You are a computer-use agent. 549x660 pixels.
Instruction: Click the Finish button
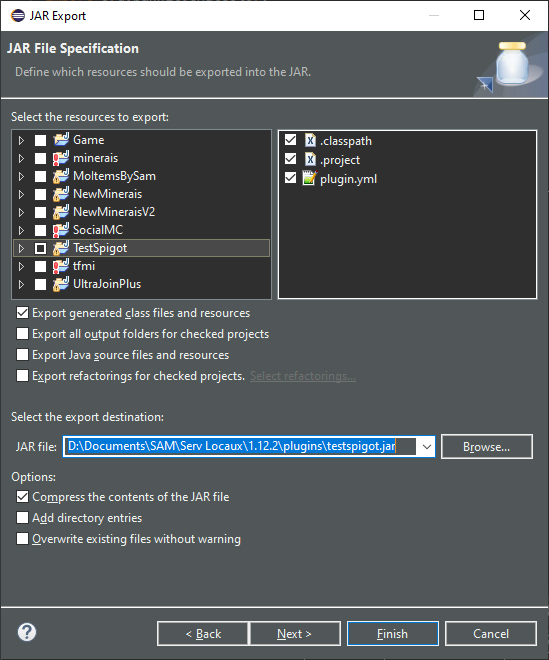[x=392, y=633]
